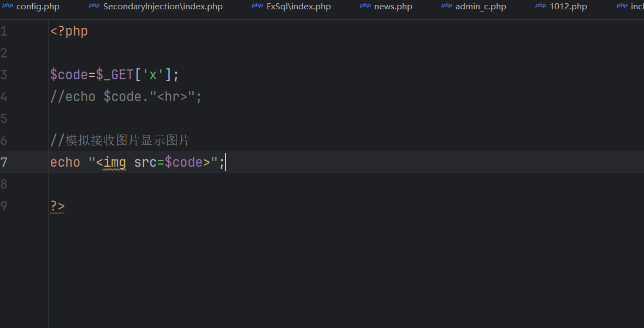Click the PHP icon on news.php tab

coord(365,5)
